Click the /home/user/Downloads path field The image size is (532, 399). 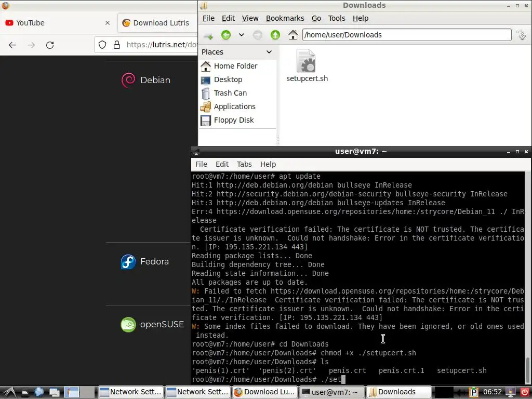point(407,35)
